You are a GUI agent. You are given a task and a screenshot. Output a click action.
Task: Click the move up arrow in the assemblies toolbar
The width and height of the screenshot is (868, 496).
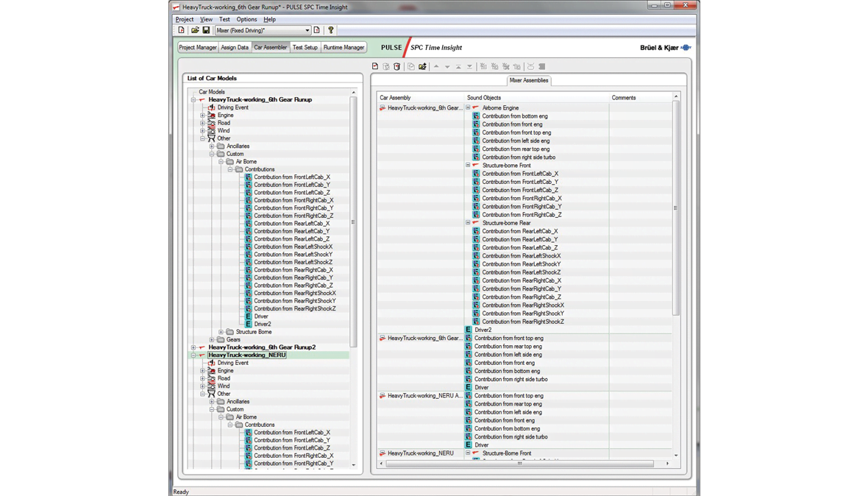[436, 66]
